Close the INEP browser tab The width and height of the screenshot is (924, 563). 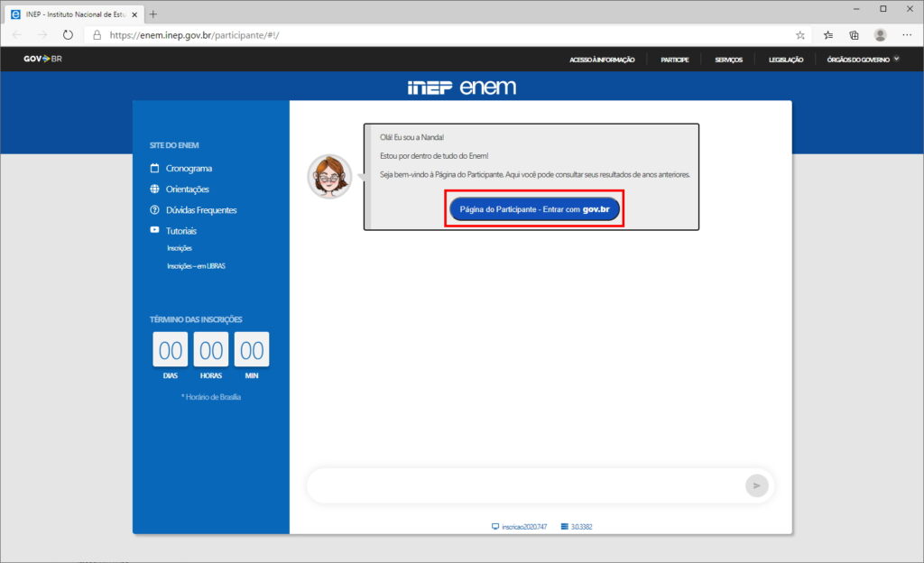pos(134,14)
